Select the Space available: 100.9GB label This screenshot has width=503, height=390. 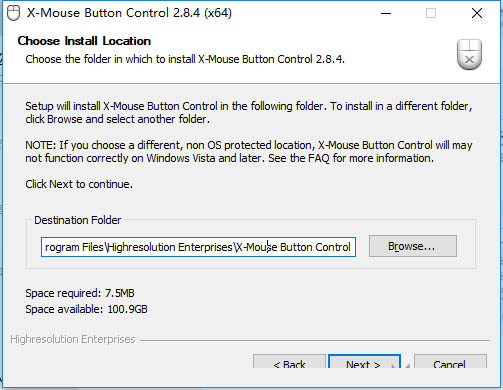point(86,309)
